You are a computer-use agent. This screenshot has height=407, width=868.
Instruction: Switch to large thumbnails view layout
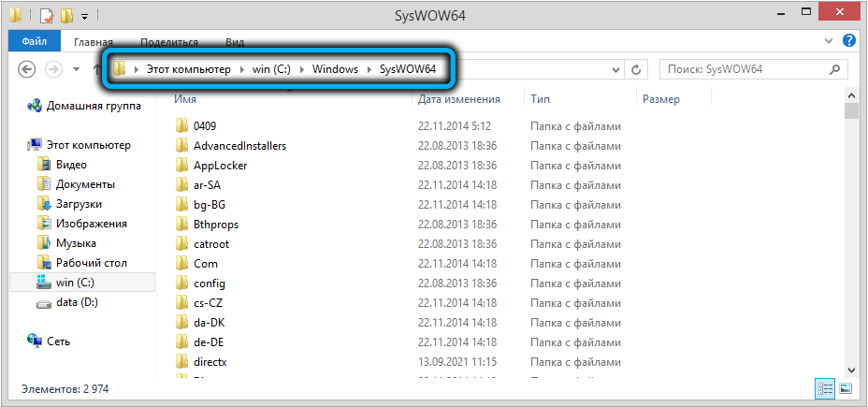coord(845,388)
